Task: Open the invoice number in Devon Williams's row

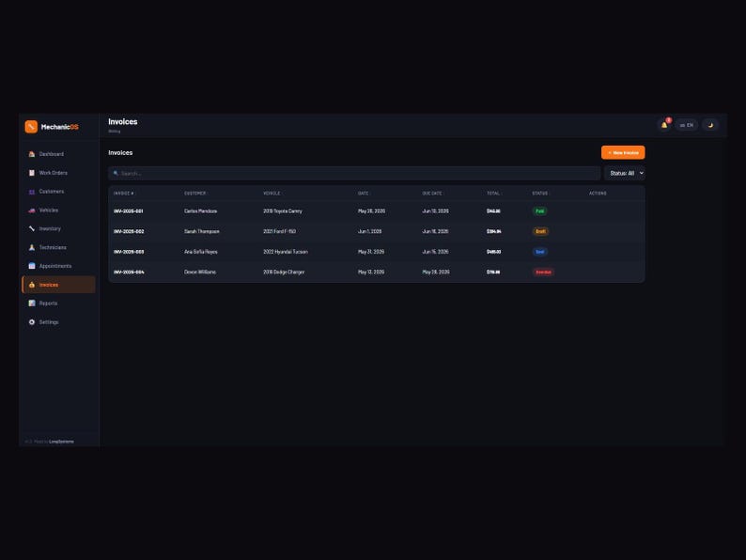Action: [x=129, y=272]
